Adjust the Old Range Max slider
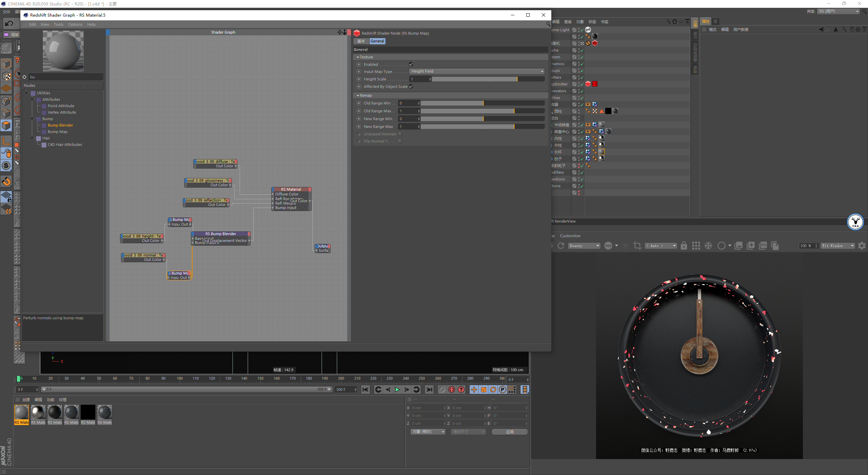This screenshot has width=868, height=475. 483,111
